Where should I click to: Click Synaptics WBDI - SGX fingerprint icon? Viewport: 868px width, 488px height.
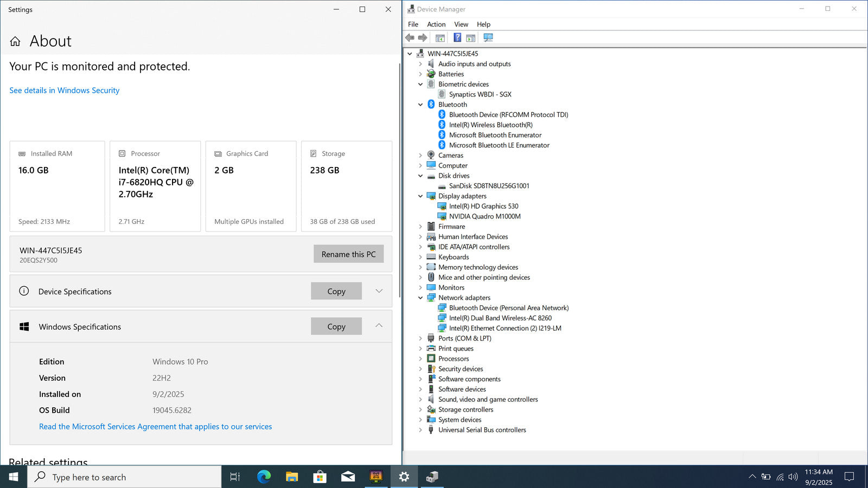coord(442,94)
